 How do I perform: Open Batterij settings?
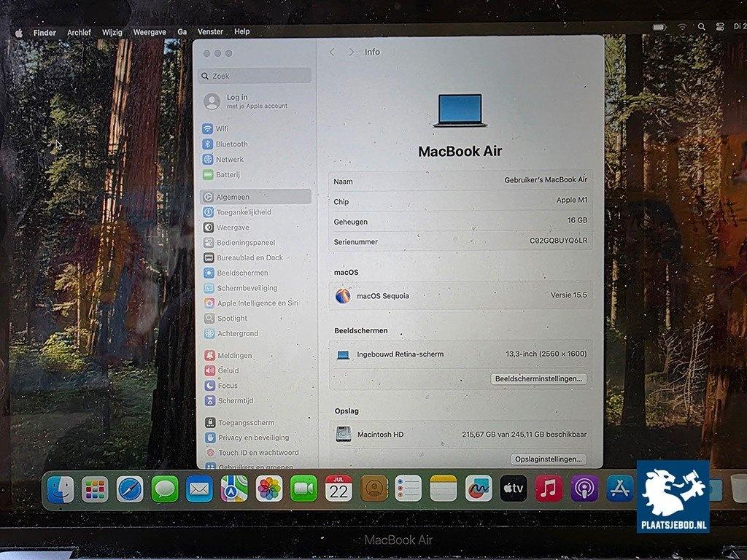tap(222, 174)
